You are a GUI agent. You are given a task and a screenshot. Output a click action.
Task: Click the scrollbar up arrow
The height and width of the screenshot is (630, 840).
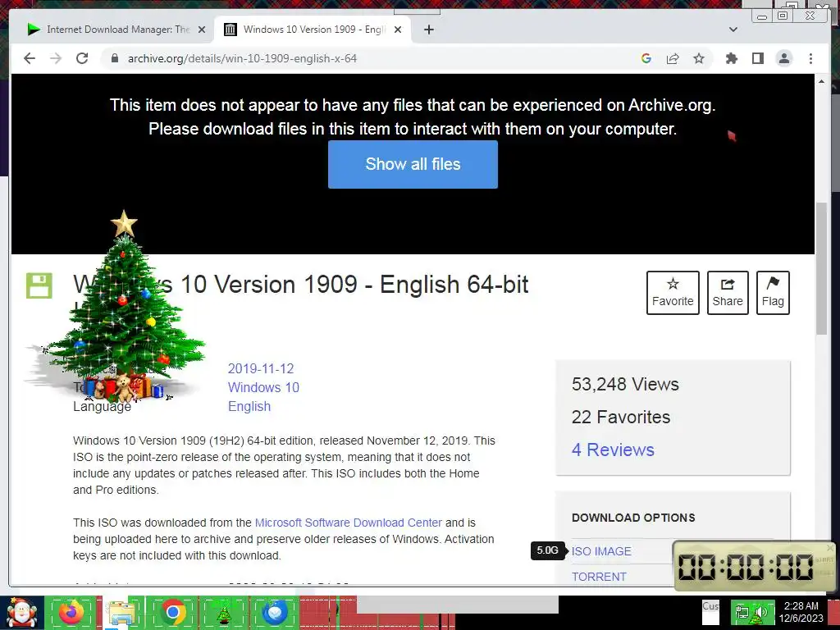tap(821, 81)
